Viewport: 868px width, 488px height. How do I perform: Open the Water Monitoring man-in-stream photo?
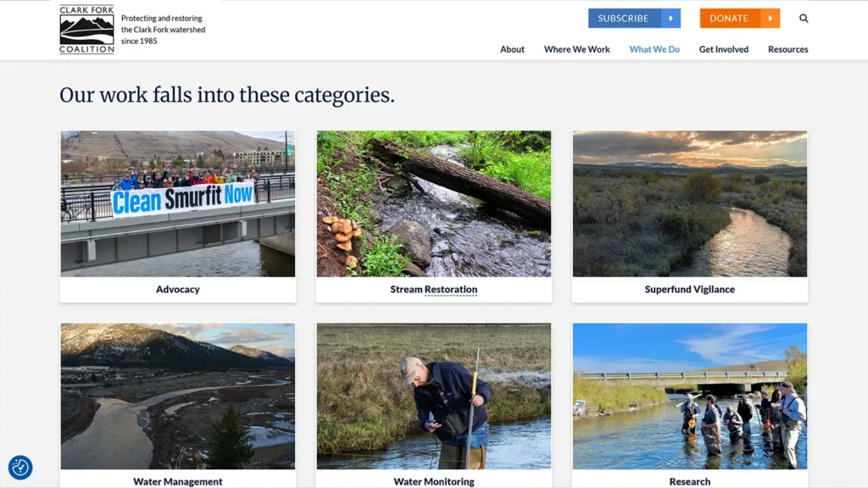pos(434,396)
